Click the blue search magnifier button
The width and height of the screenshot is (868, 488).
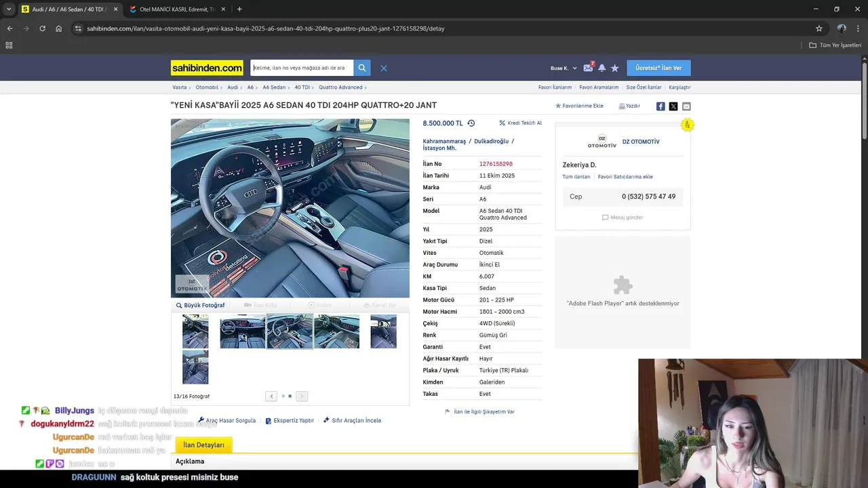(362, 68)
